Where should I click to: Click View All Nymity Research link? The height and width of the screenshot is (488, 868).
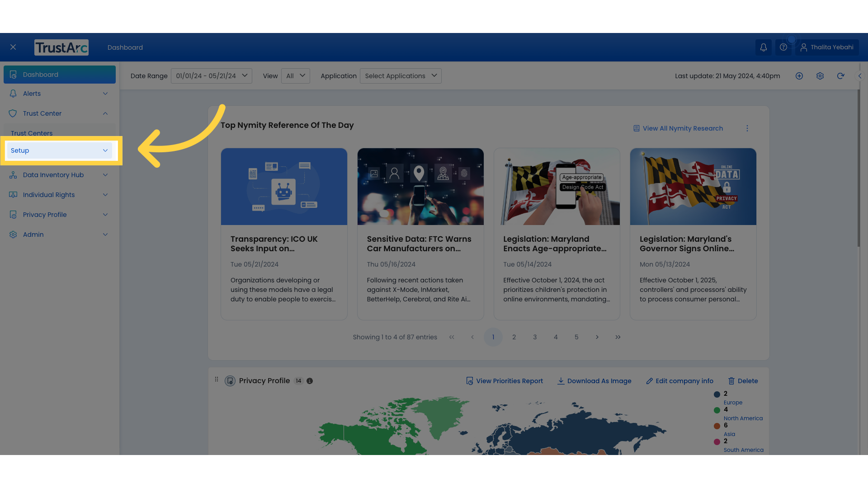pyautogui.click(x=678, y=128)
